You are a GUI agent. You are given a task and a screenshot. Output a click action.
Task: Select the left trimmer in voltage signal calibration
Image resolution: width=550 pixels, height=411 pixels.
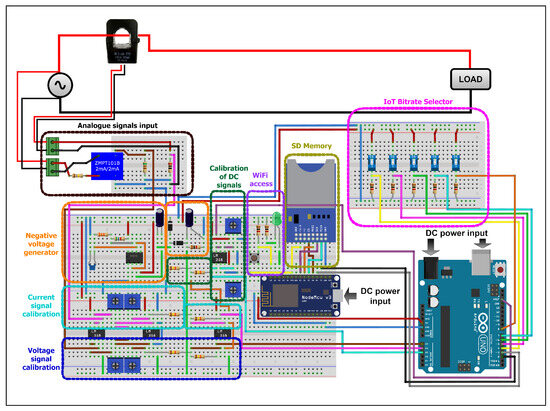pyautogui.click(x=115, y=365)
